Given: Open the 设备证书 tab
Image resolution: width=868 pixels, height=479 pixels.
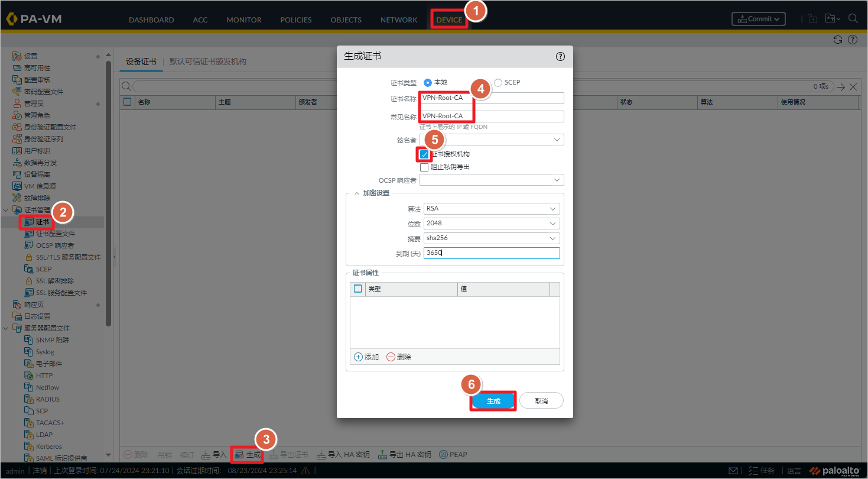Looking at the screenshot, I should pyautogui.click(x=141, y=62).
